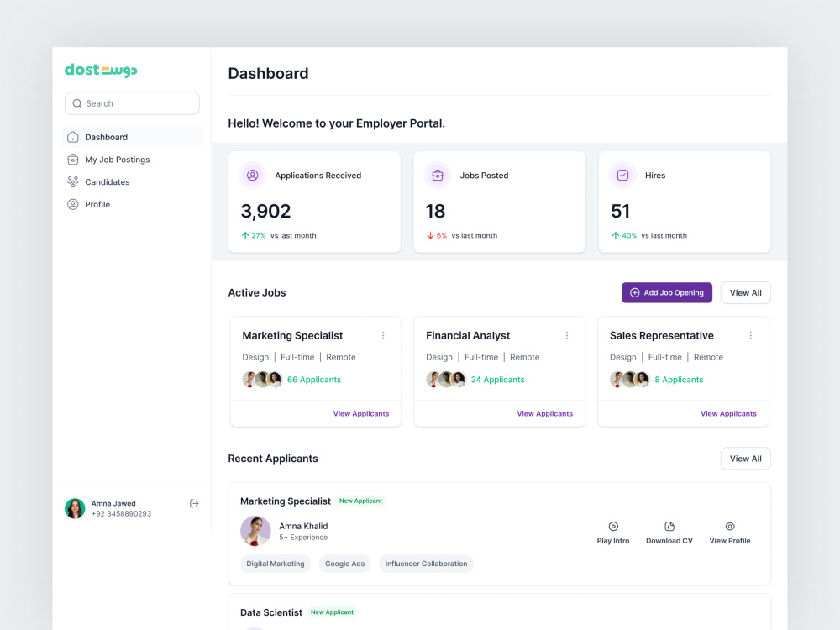The image size is (840, 630).
Task: Click Amna Jawed's avatar in sidebar
Action: pyautogui.click(x=75, y=508)
